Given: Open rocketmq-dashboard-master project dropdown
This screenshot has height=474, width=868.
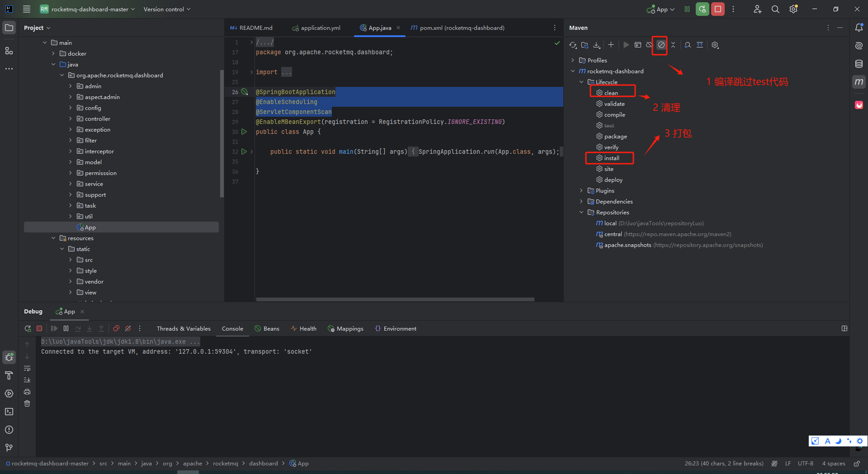Looking at the screenshot, I should pos(87,9).
